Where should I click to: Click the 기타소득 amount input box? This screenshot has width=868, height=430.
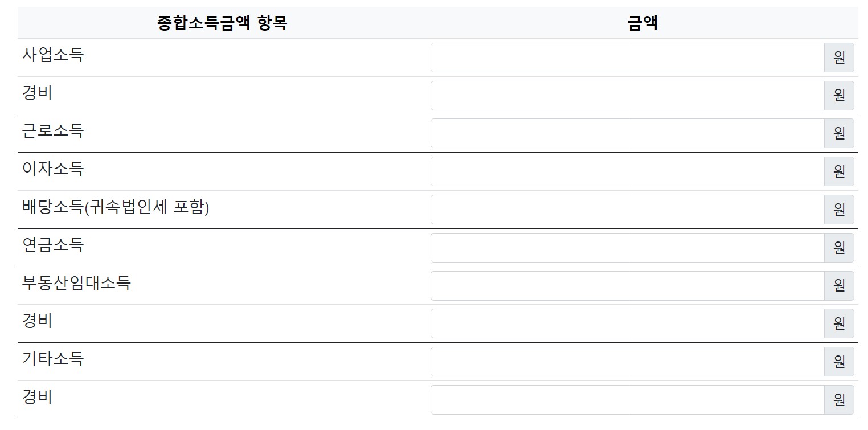(628, 362)
